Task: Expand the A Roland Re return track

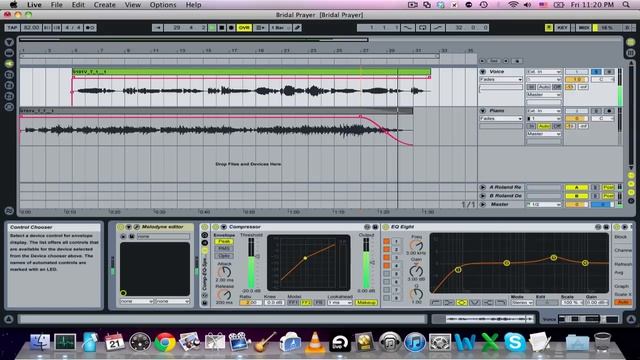Action: tap(482, 187)
